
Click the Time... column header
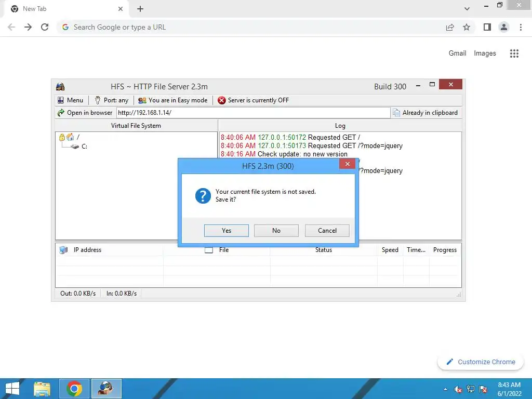pyautogui.click(x=416, y=250)
